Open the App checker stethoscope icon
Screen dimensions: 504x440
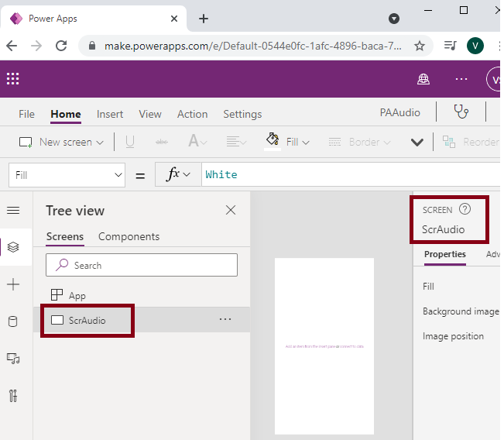coord(461,112)
